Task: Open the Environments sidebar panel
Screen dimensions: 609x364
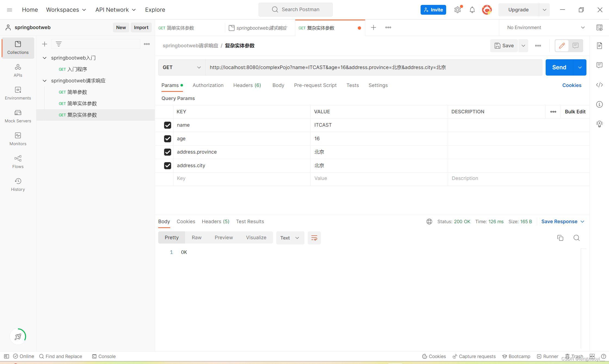Action: [18, 93]
